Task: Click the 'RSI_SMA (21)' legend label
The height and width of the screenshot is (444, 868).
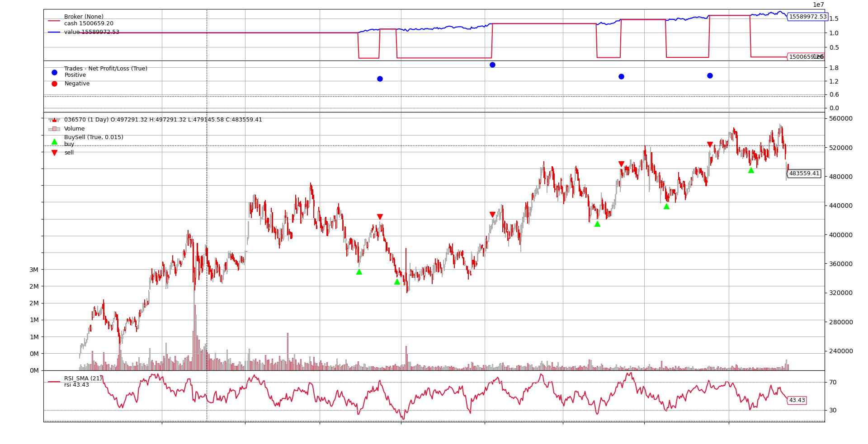Action: [83, 379]
